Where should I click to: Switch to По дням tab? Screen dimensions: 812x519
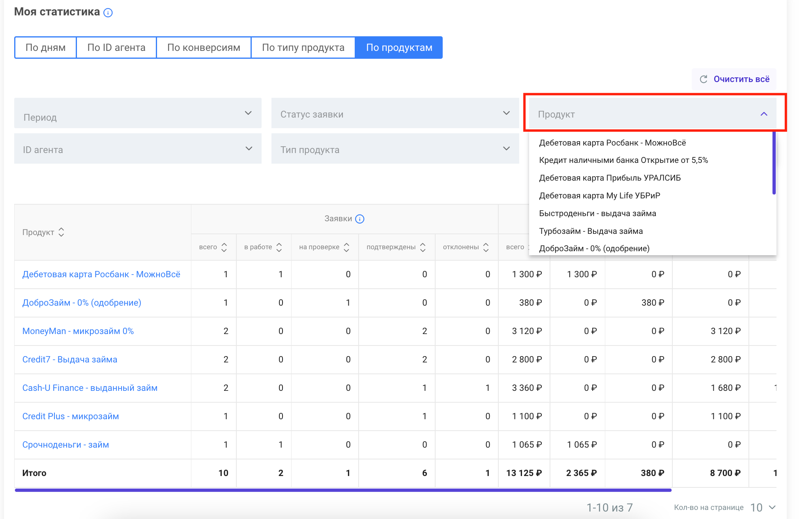pos(45,48)
